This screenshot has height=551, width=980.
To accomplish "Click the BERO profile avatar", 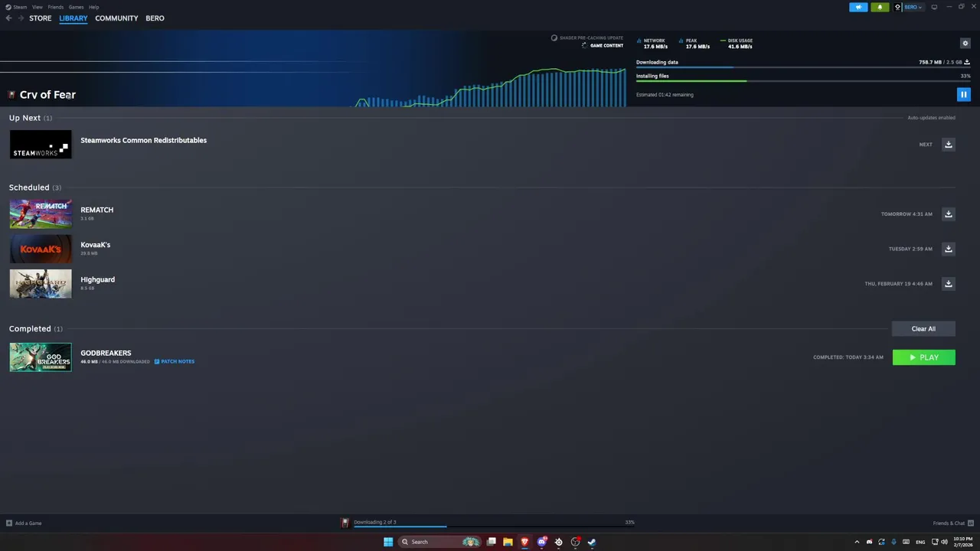I will (898, 7).
